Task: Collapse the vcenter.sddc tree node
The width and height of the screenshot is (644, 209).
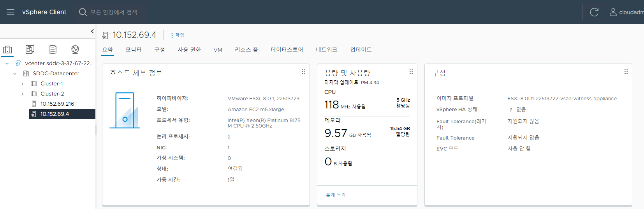Action: pyautogui.click(x=7, y=63)
